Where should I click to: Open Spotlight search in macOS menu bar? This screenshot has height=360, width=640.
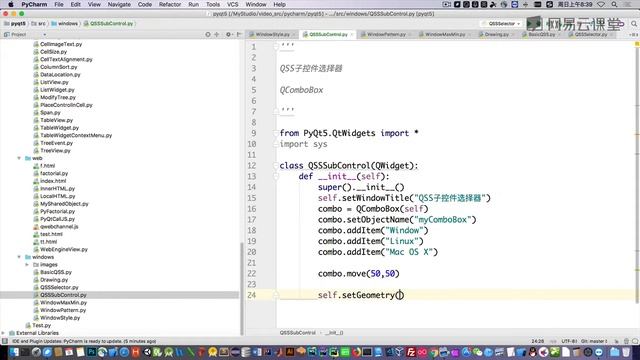click(614, 4)
